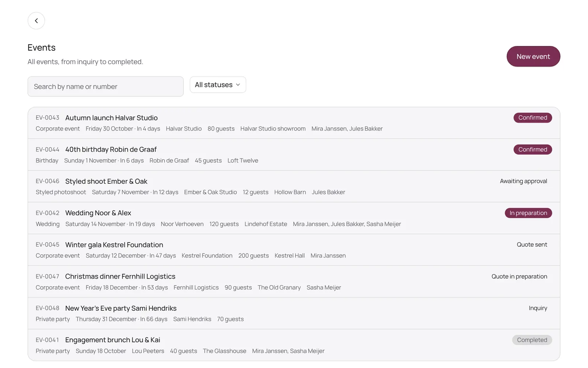This screenshot has height=368, width=588.
Task: Open event Styled shoot Ember & Oak
Action: (294, 186)
